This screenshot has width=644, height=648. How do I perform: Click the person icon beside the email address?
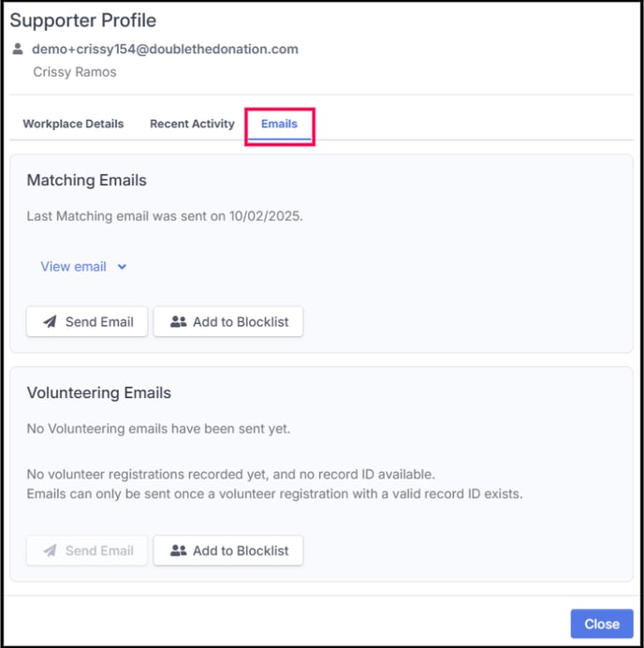coord(18,49)
